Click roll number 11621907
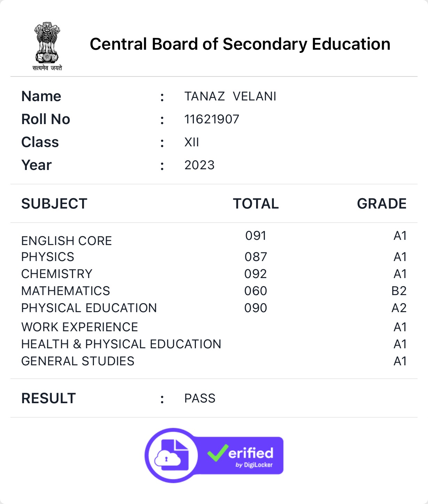Screen dimensions: 428x504 (x=212, y=119)
